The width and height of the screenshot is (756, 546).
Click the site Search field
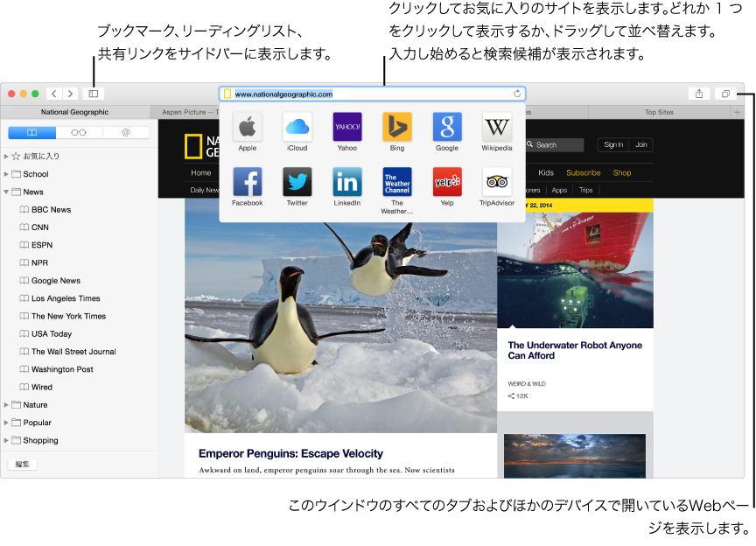(x=555, y=144)
